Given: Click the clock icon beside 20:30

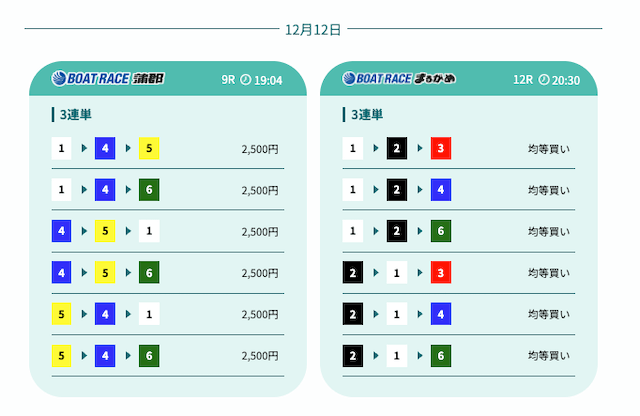Looking at the screenshot, I should pyautogui.click(x=544, y=80).
